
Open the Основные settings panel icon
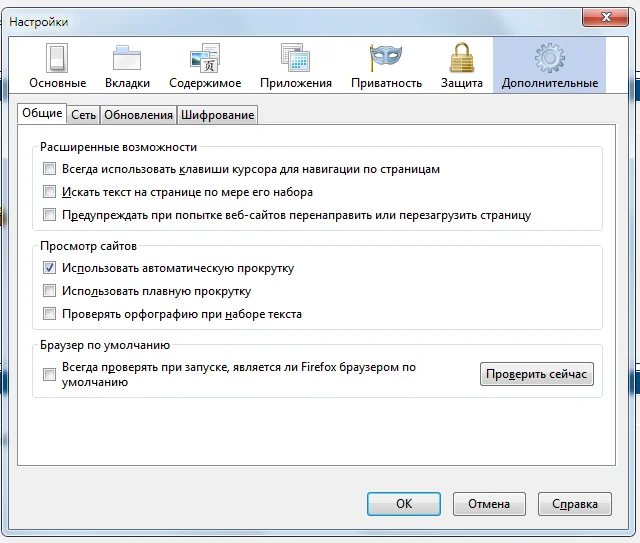[x=57, y=59]
